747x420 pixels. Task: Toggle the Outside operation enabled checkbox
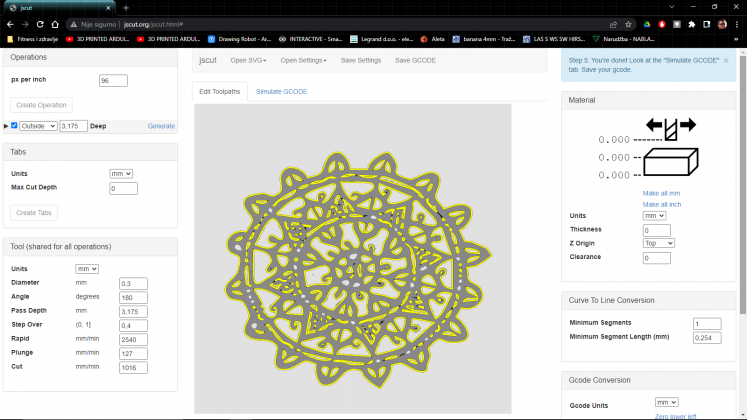pyautogui.click(x=14, y=126)
